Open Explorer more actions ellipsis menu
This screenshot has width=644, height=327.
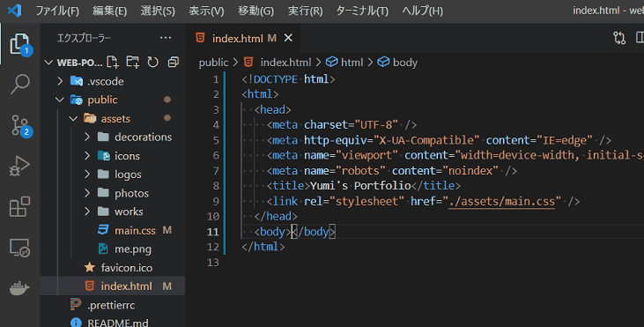[x=166, y=38]
